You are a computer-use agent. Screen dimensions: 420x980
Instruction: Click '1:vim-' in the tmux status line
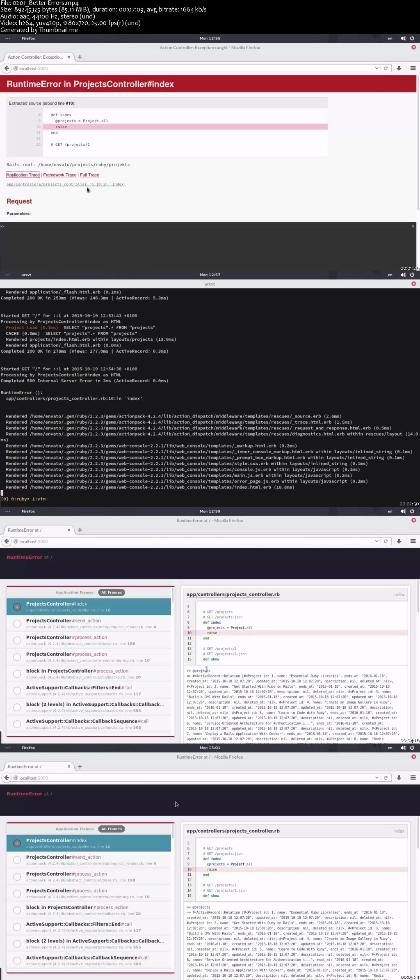(x=40, y=499)
